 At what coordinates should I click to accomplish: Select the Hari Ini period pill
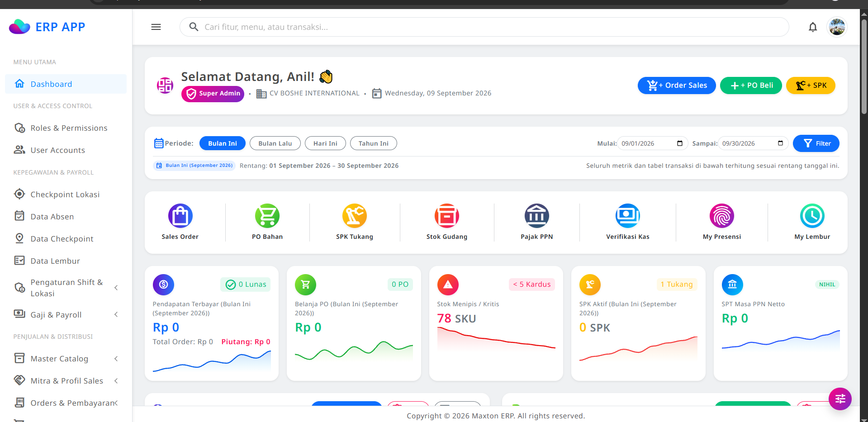325,143
